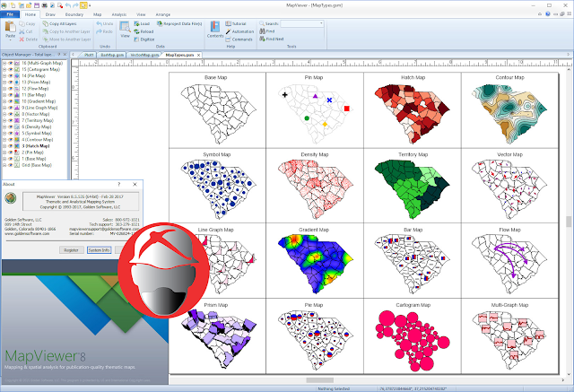
Task: Click the ribbon Redo button
Action: (x=104, y=31)
